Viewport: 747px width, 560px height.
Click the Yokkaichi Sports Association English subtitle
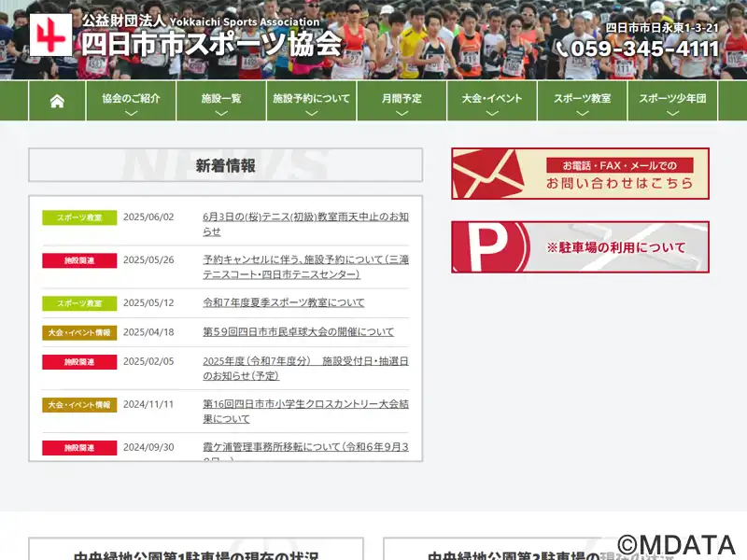tap(245, 21)
